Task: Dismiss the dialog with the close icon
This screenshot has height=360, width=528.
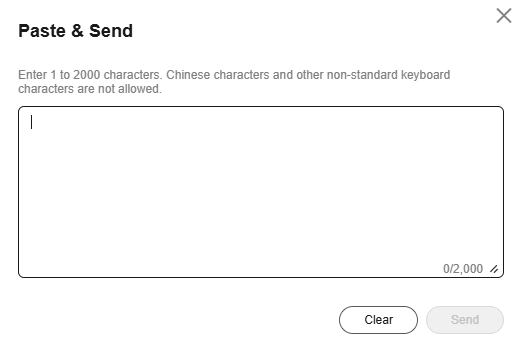Action: click(x=504, y=15)
